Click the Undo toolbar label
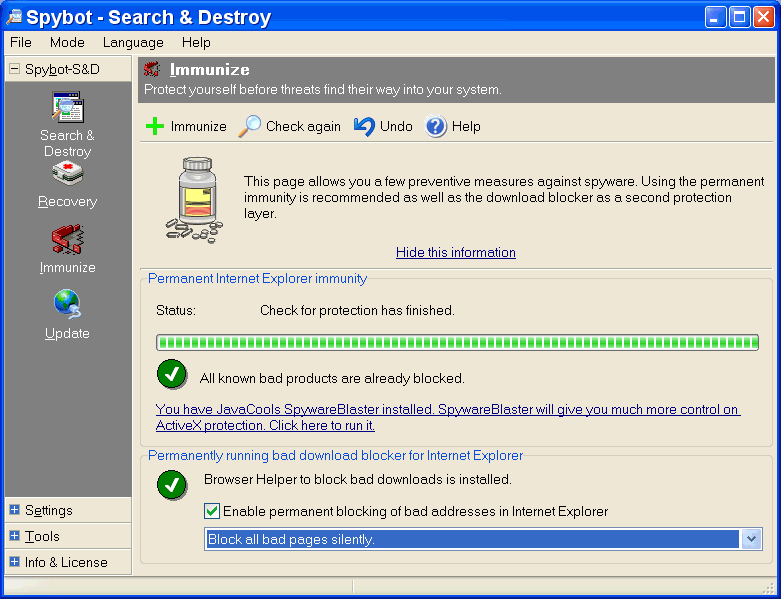The image size is (781, 599). click(396, 126)
